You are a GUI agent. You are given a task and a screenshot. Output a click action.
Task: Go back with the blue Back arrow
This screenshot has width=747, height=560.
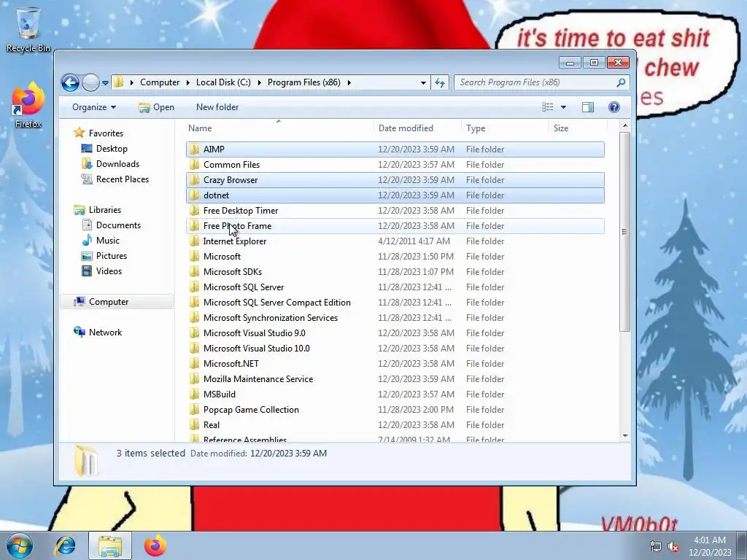click(70, 82)
